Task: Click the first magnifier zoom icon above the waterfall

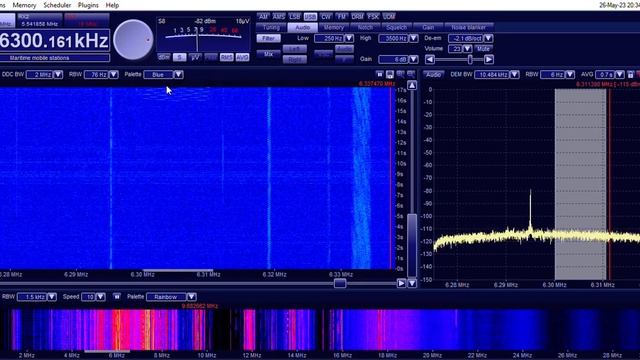Action: (x=400, y=74)
